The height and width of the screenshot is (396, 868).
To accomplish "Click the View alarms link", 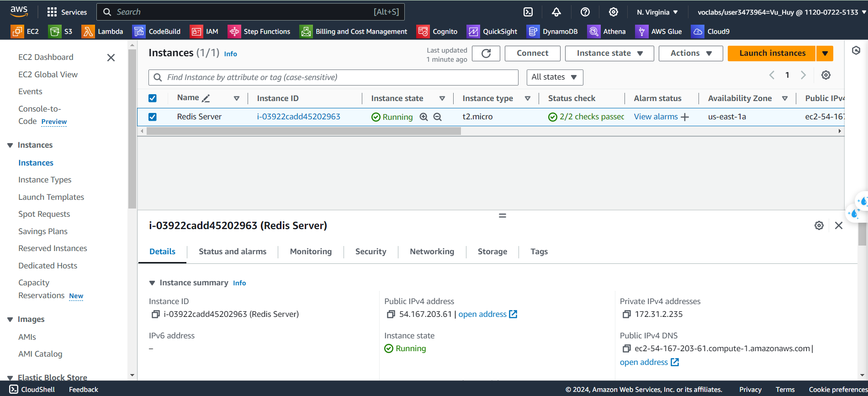I will pos(656,117).
